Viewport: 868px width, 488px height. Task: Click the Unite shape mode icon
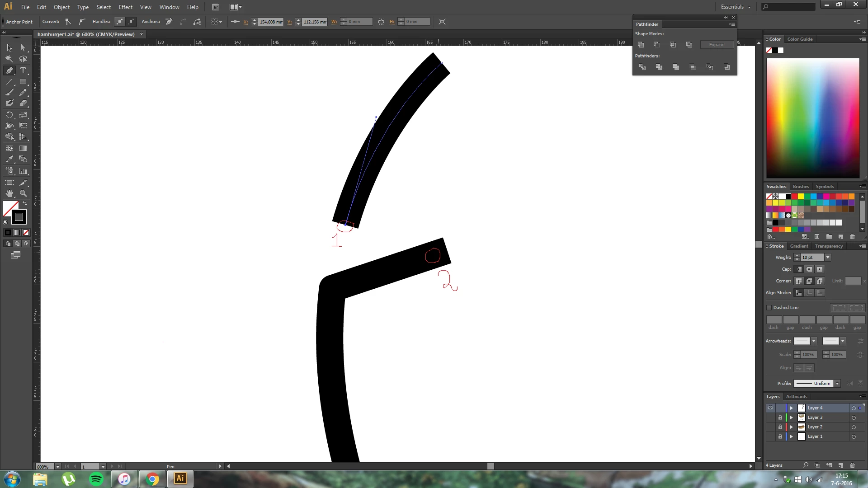[641, 44]
